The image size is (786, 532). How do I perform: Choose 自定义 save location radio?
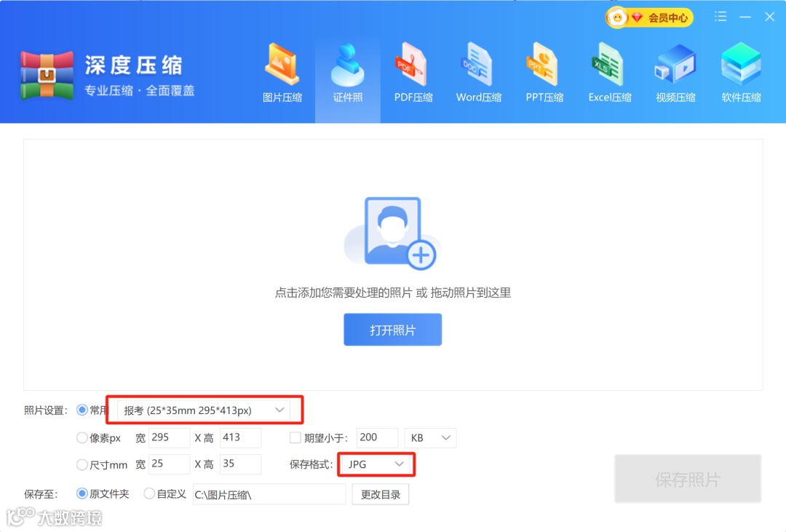[x=149, y=494]
